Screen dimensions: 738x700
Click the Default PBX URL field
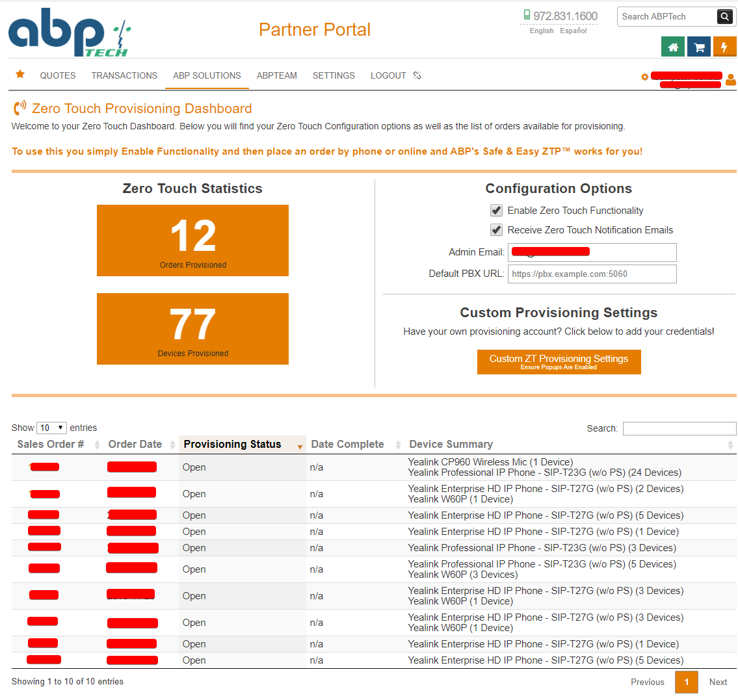click(x=592, y=274)
